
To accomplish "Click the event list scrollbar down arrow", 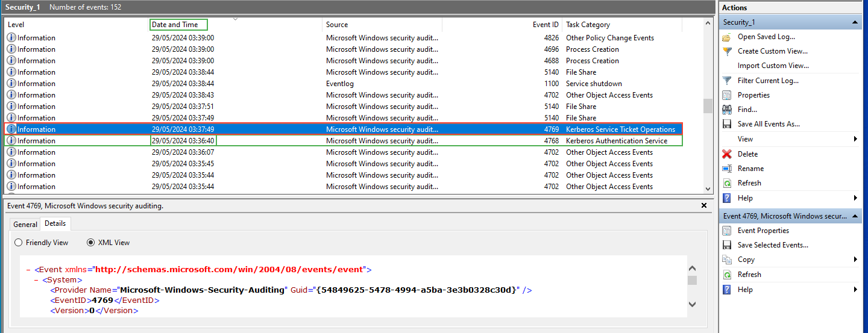I will [708, 189].
